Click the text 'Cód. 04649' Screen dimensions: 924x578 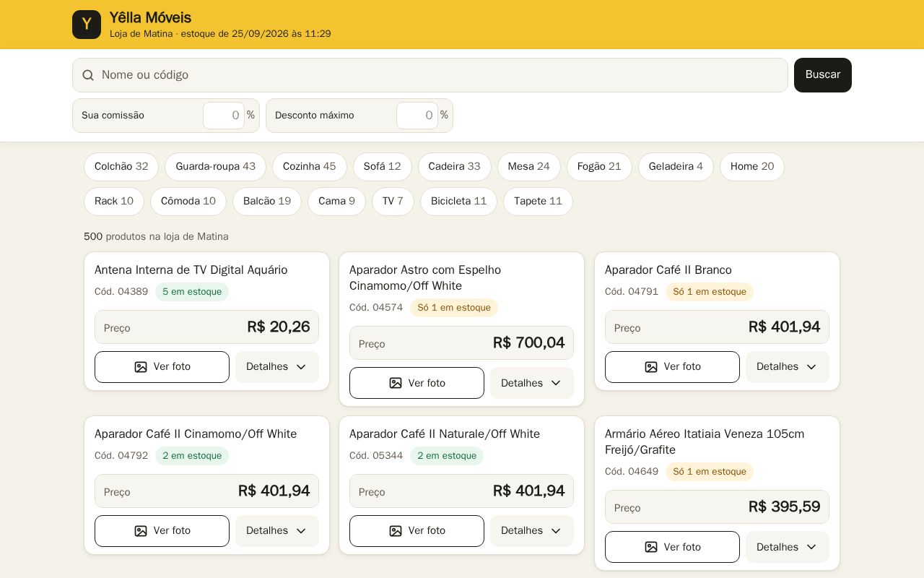(x=632, y=472)
